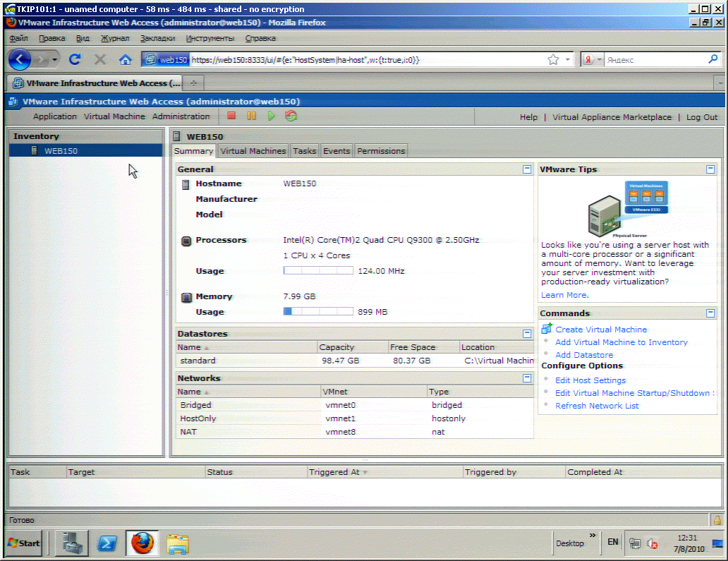
Task: Go back with the Firefox back arrow
Action: pos(20,59)
